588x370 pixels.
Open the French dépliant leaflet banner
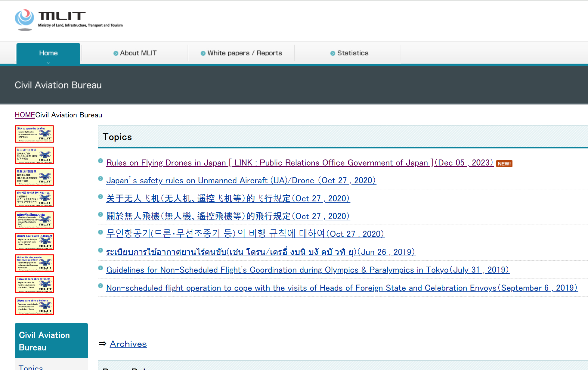pyautogui.click(x=34, y=241)
